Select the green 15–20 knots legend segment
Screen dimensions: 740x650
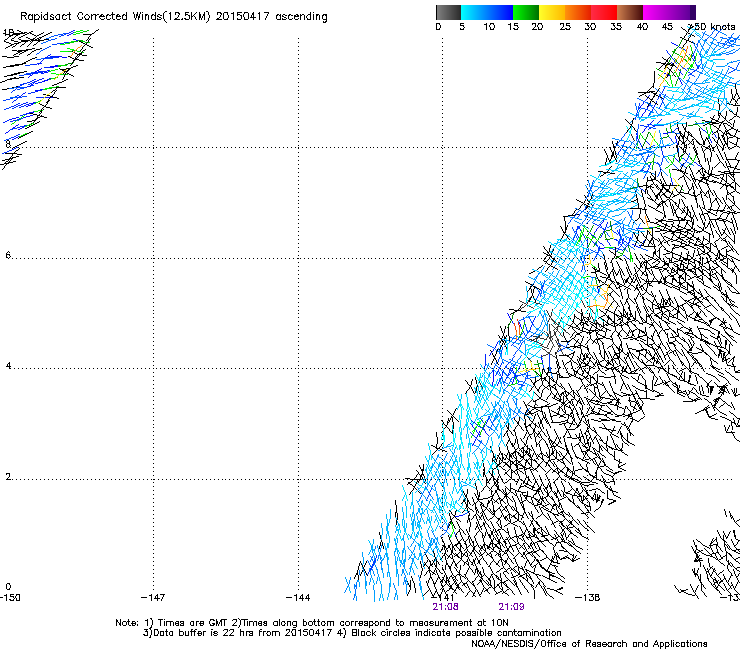[526, 12]
